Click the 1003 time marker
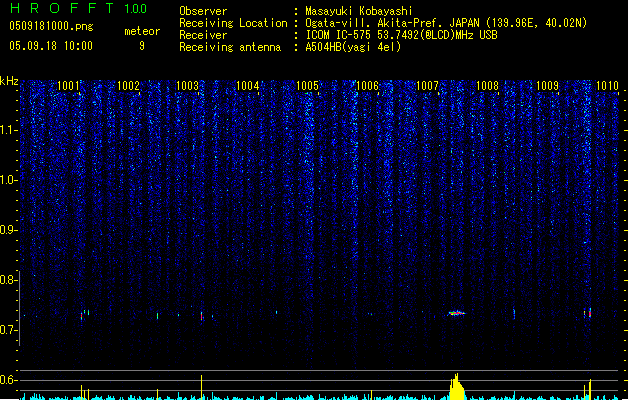The width and height of the screenshot is (629, 400). [187, 86]
